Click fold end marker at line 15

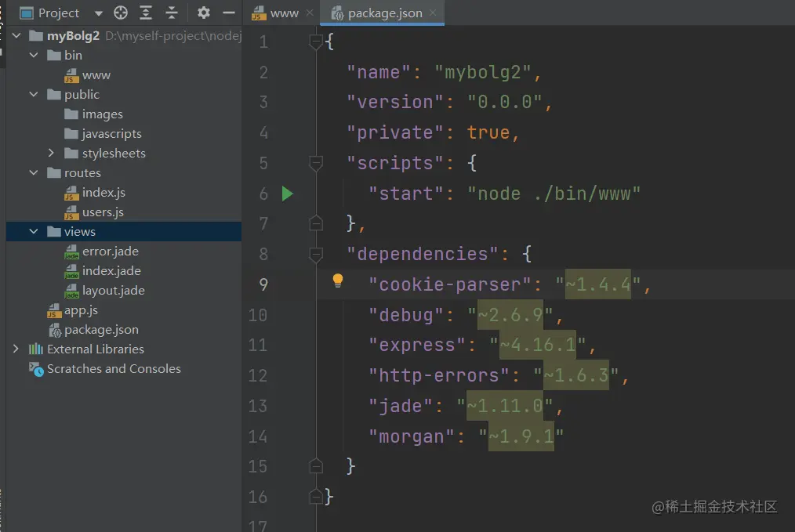(316, 465)
